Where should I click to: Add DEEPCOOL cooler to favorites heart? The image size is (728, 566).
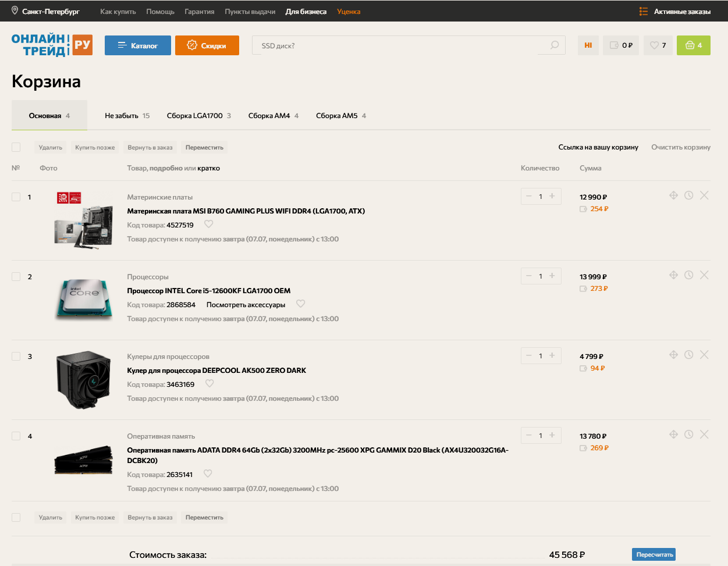209,383
